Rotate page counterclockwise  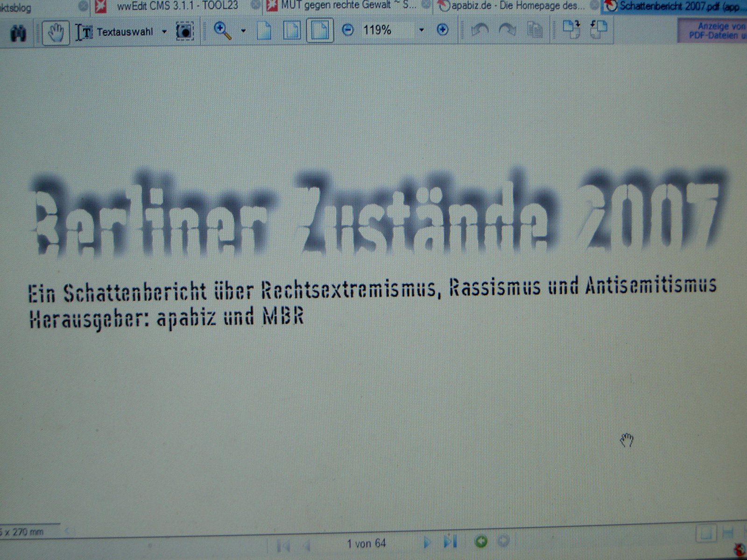point(479,30)
